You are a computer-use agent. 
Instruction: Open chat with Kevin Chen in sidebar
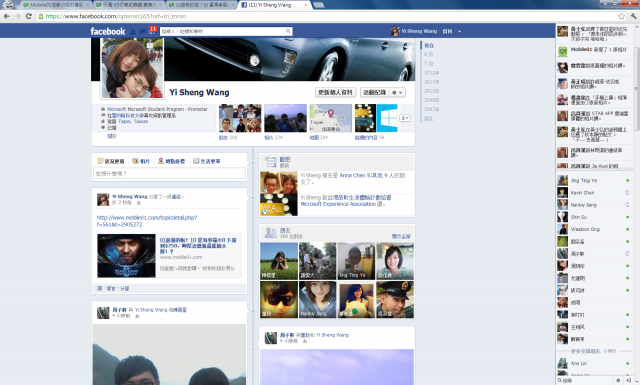(594, 193)
